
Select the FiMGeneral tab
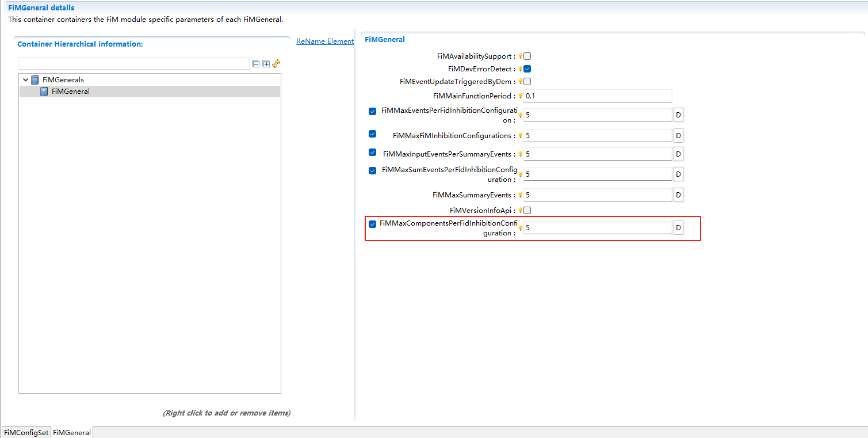[71, 432]
